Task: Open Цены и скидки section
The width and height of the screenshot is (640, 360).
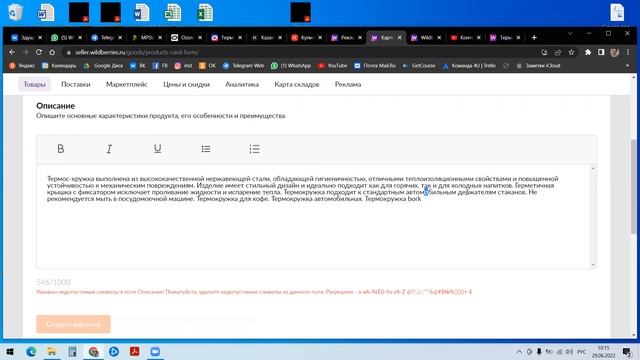Action: (187, 84)
